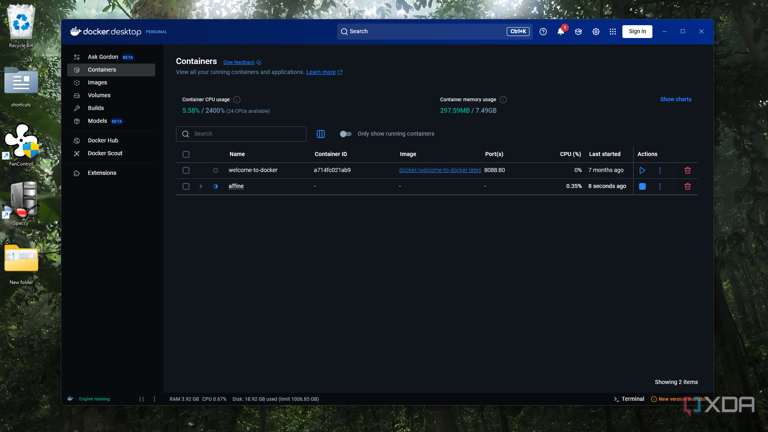Delete the welcome-to-docker container
768x432 pixels.
[688, 170]
